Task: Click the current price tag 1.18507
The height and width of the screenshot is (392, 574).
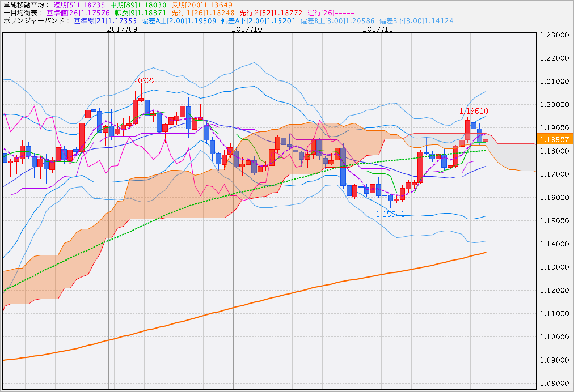Action: click(554, 140)
